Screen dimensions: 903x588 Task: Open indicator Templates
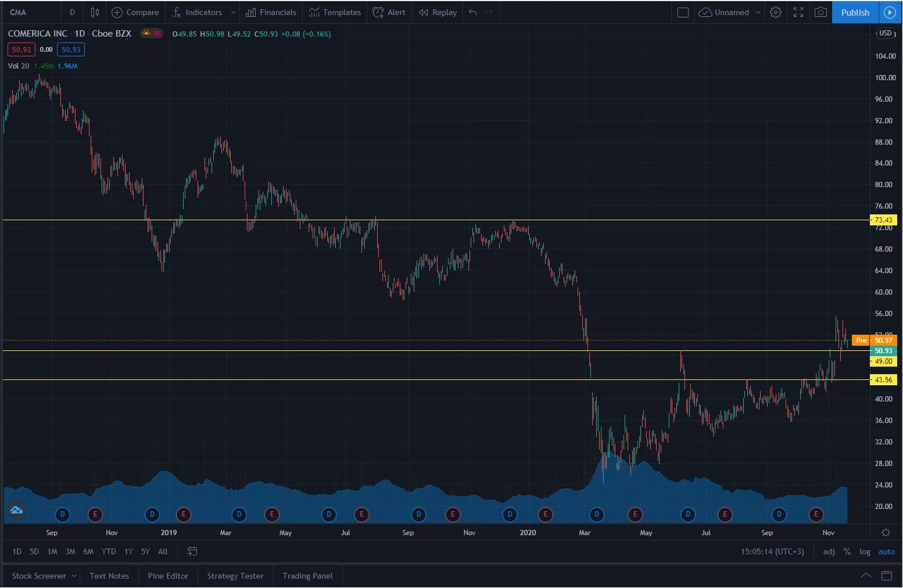tap(335, 12)
